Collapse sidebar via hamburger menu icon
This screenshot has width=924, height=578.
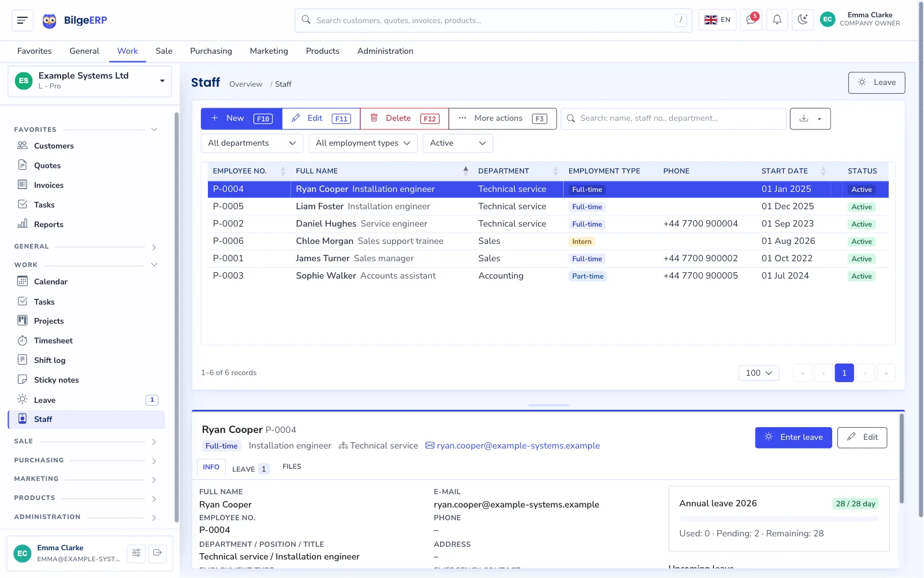(x=23, y=20)
